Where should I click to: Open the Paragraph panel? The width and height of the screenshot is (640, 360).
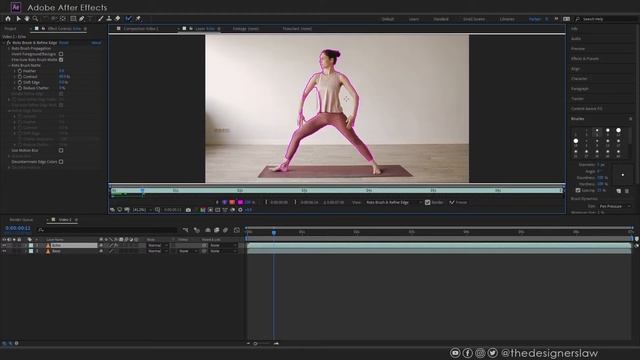coord(580,89)
